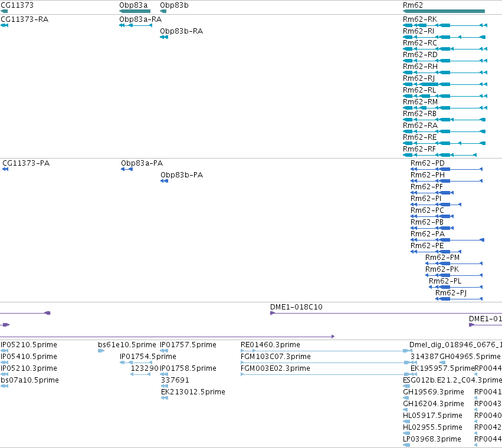This screenshot has width=502, height=448.
Task: Open the Rm62-PA protein feature
Action: pos(428,234)
